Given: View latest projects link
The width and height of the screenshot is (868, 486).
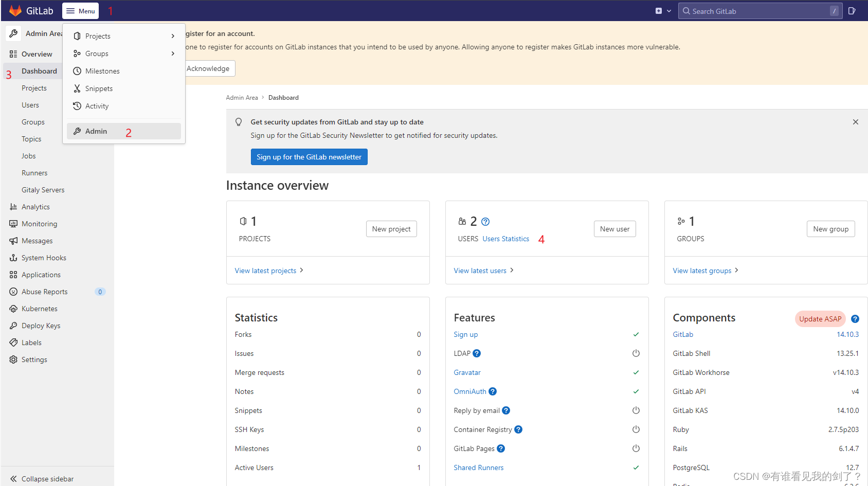Looking at the screenshot, I should coord(269,271).
